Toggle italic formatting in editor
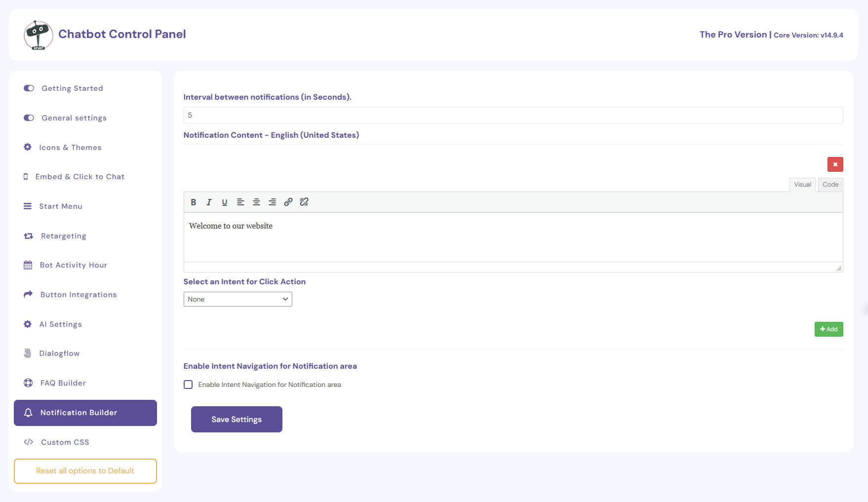This screenshot has height=502, width=868. click(x=209, y=202)
